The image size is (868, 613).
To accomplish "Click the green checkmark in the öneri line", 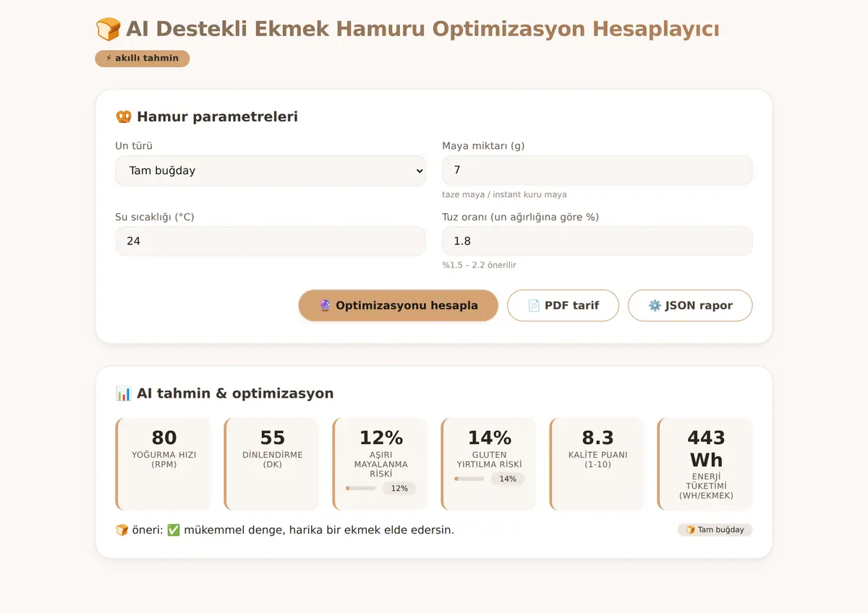I will 174,530.
